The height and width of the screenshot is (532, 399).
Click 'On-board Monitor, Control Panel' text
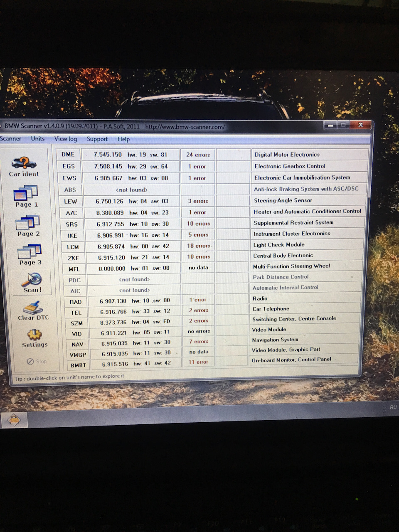coord(291,360)
